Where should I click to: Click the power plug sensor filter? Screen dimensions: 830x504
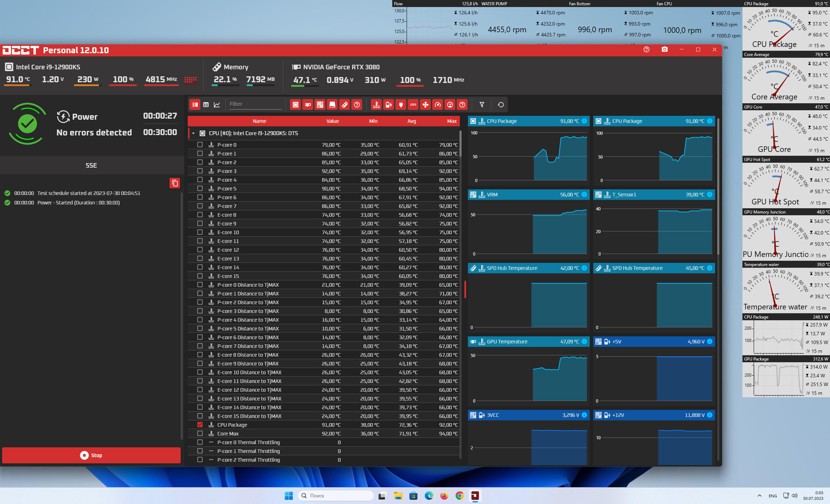click(401, 105)
